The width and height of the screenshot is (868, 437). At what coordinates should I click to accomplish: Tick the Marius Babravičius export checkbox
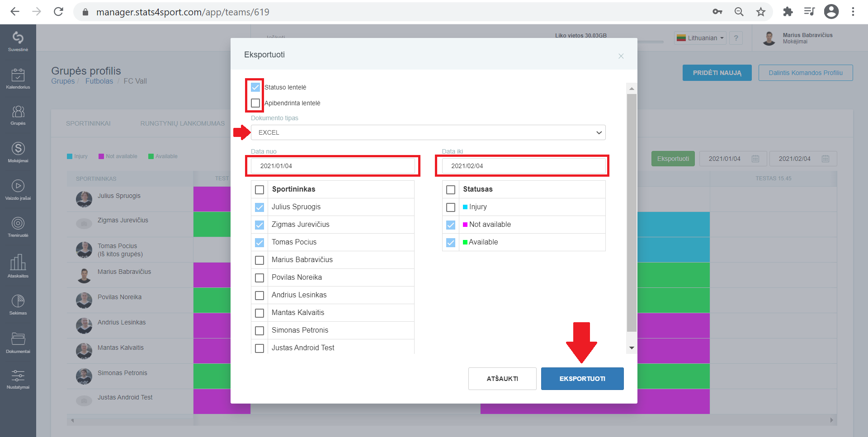[259, 260]
